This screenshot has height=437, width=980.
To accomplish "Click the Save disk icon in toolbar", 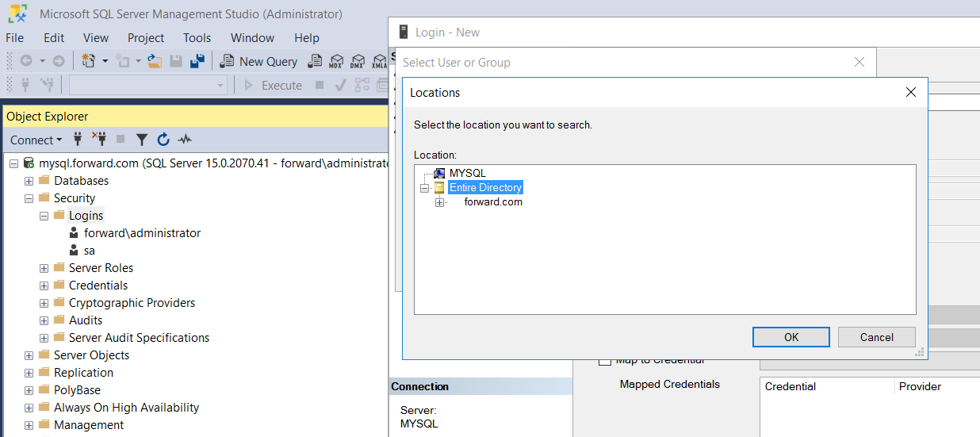I will point(176,61).
